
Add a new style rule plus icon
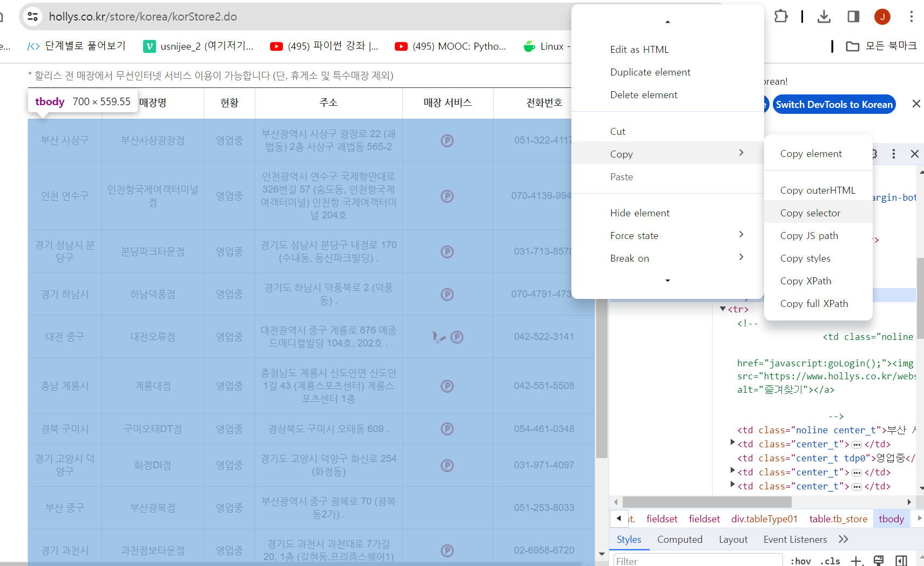(856, 561)
